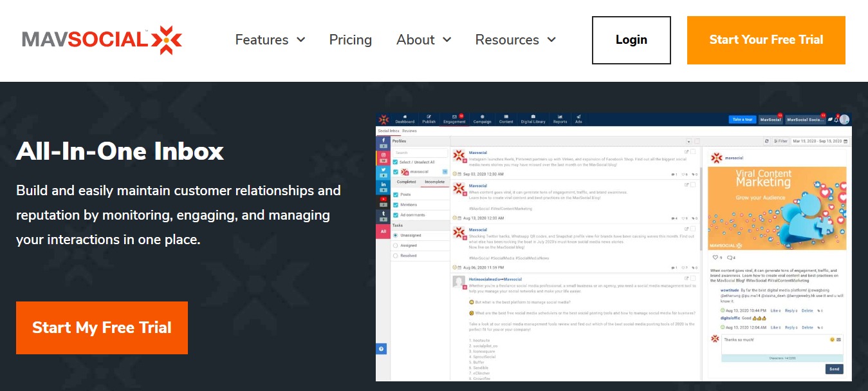The width and height of the screenshot is (868, 391).
Task: Open the Dashboard from the top navigation
Action: coord(405,117)
